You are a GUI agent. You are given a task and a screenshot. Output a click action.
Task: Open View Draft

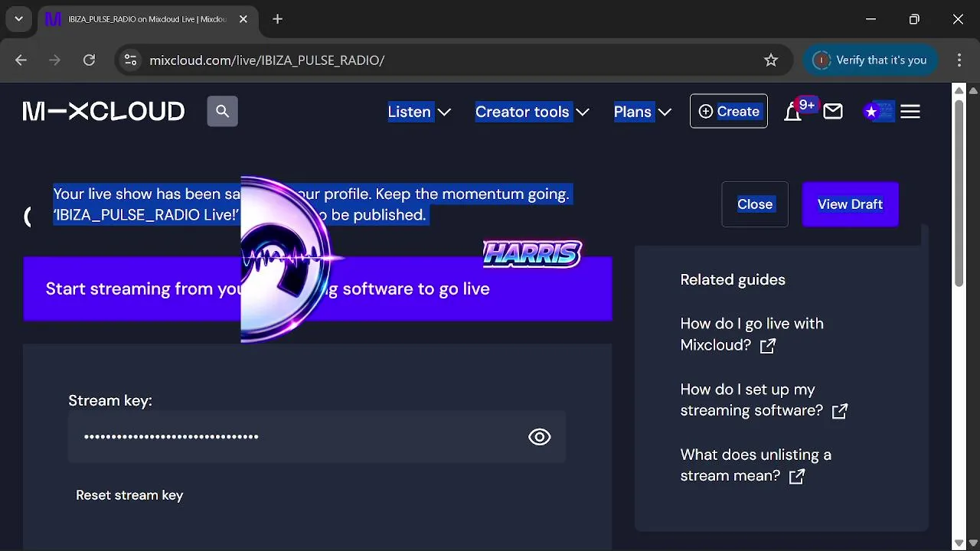[850, 204]
